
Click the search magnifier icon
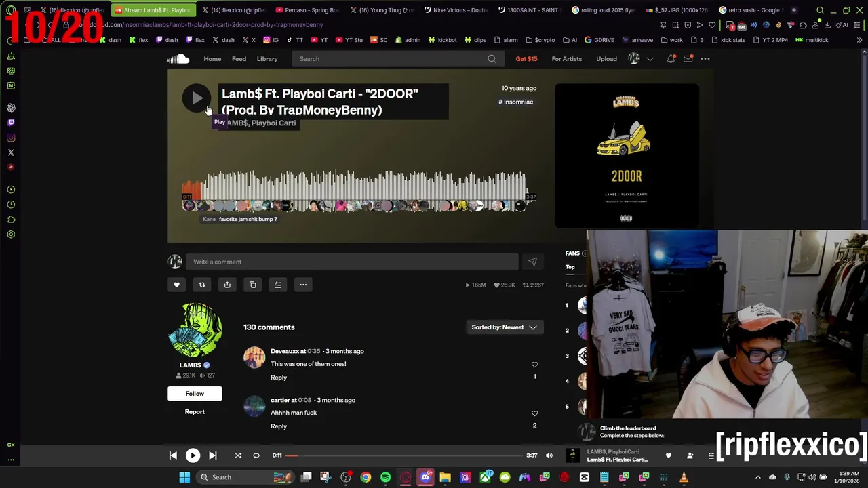[x=492, y=59]
